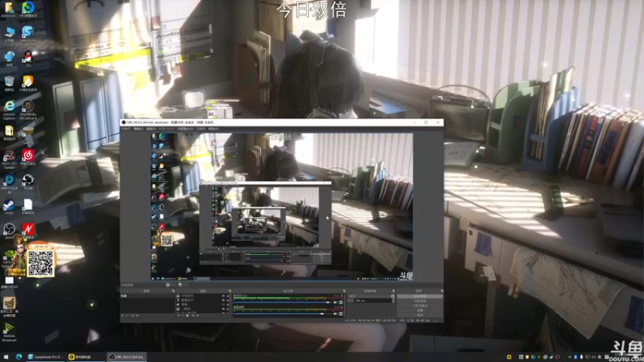Open the Edit menu in OBS
This screenshot has width=644, height=362.
coord(138,129)
